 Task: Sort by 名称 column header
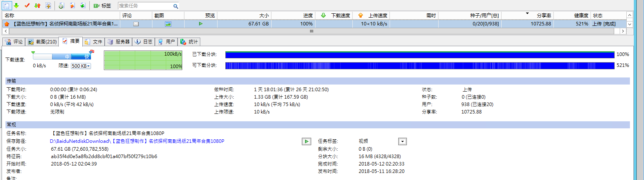click(61, 15)
